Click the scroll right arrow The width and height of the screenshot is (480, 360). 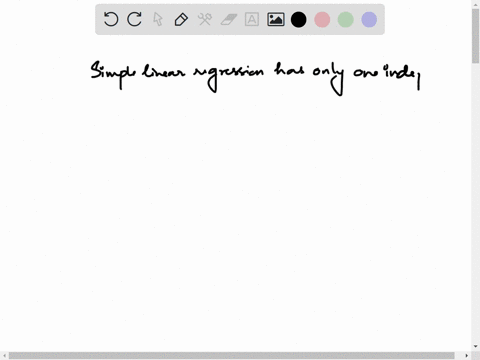pyautogui.click(x=467, y=355)
